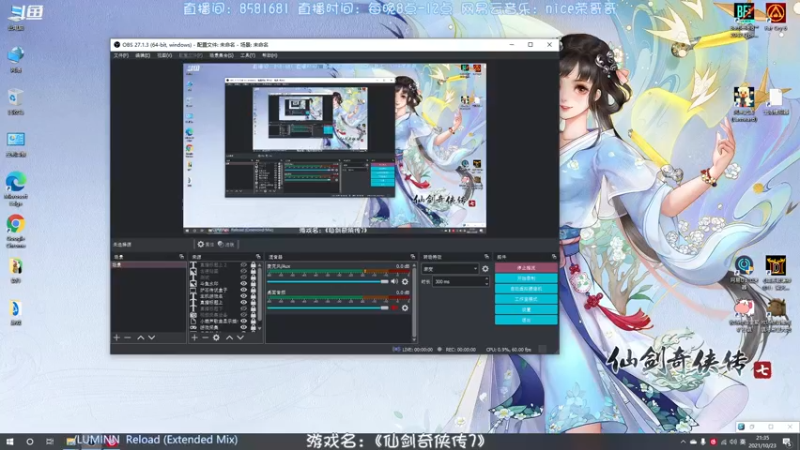Open 场景集合(S) menu in OBS
This screenshot has width=800, height=450.
click(221, 55)
